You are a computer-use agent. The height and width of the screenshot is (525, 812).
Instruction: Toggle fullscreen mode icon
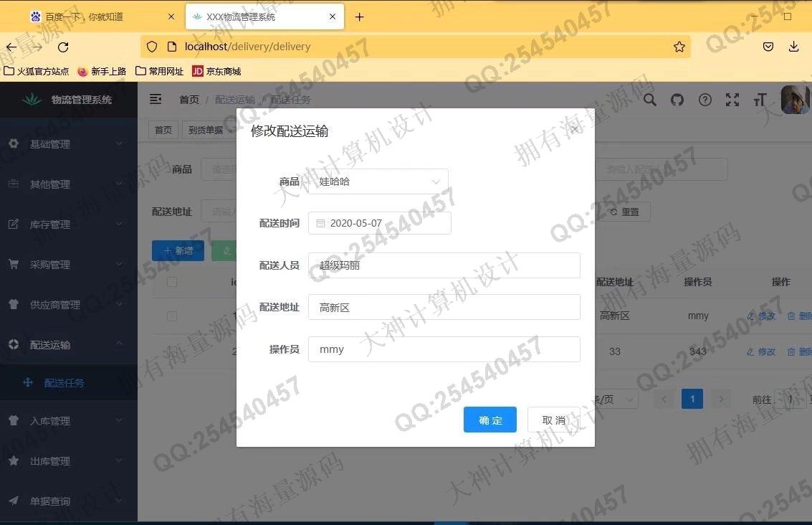click(732, 100)
